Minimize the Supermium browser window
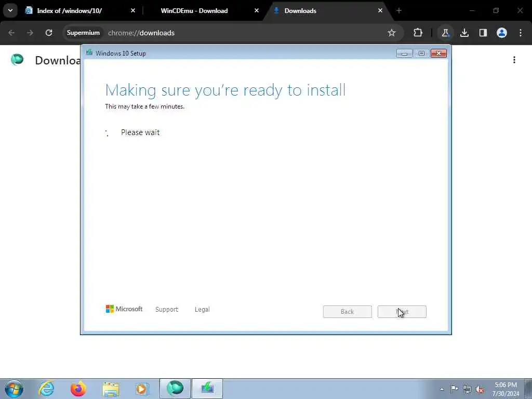 (472, 10)
